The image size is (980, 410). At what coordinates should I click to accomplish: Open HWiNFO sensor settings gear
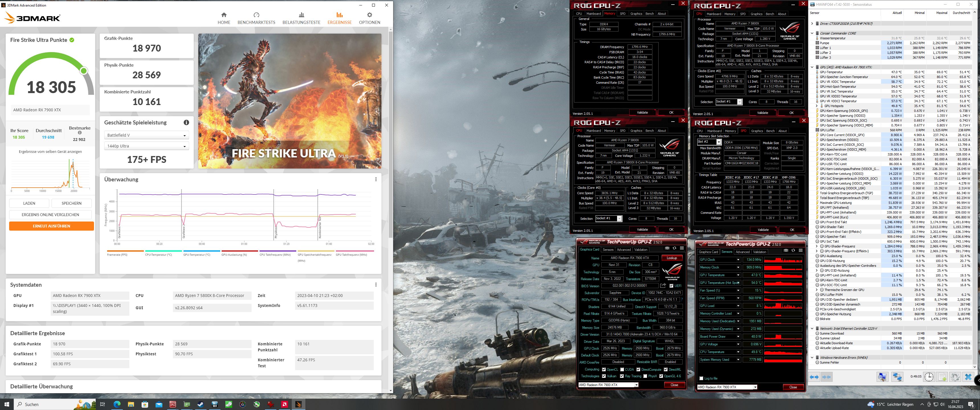[x=955, y=377]
